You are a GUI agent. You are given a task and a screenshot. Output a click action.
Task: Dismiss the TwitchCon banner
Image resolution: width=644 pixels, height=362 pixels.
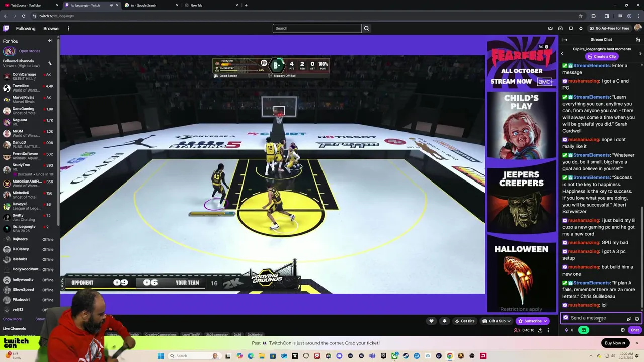636,343
